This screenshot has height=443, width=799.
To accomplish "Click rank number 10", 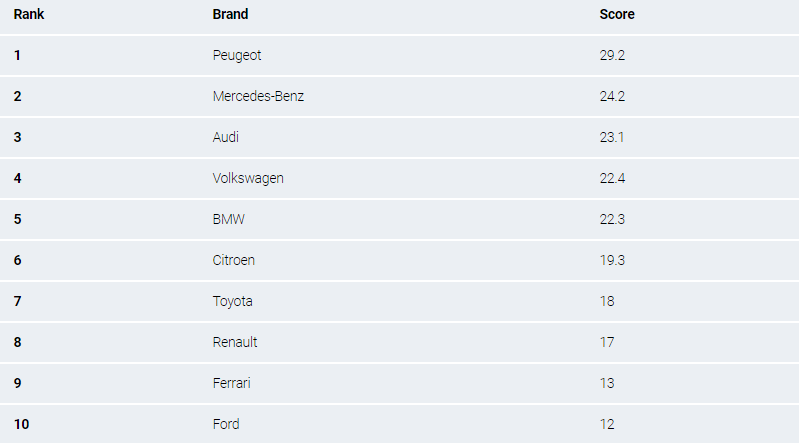I will [21, 424].
